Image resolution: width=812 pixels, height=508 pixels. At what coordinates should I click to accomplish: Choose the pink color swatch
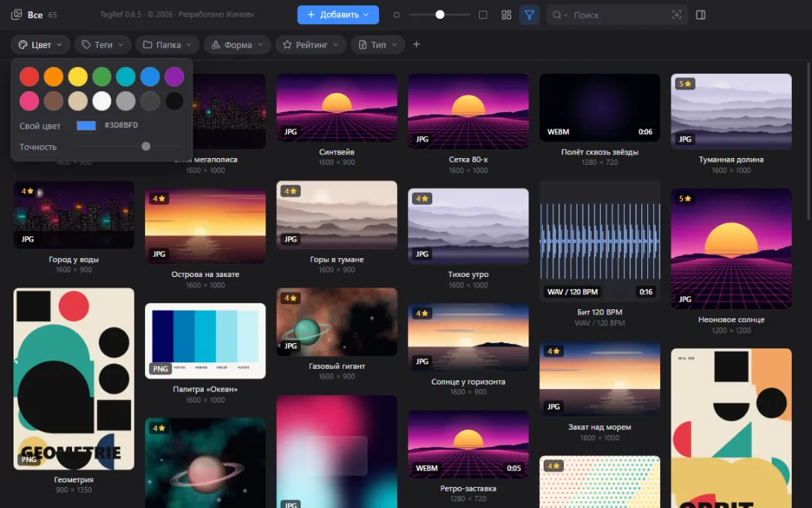coord(29,101)
